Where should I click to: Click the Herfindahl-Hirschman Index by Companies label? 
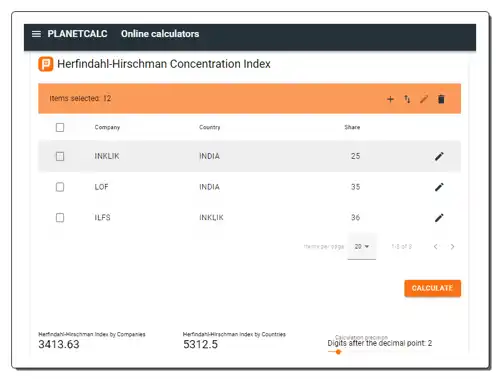92,334
